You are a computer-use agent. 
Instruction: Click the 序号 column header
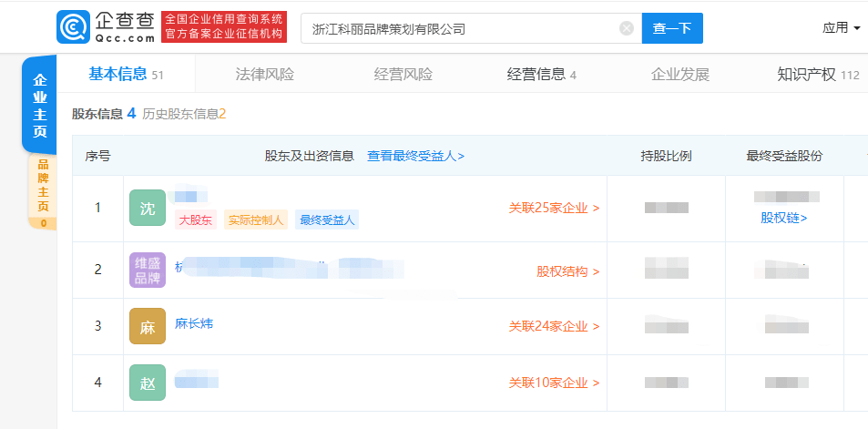[98, 156]
